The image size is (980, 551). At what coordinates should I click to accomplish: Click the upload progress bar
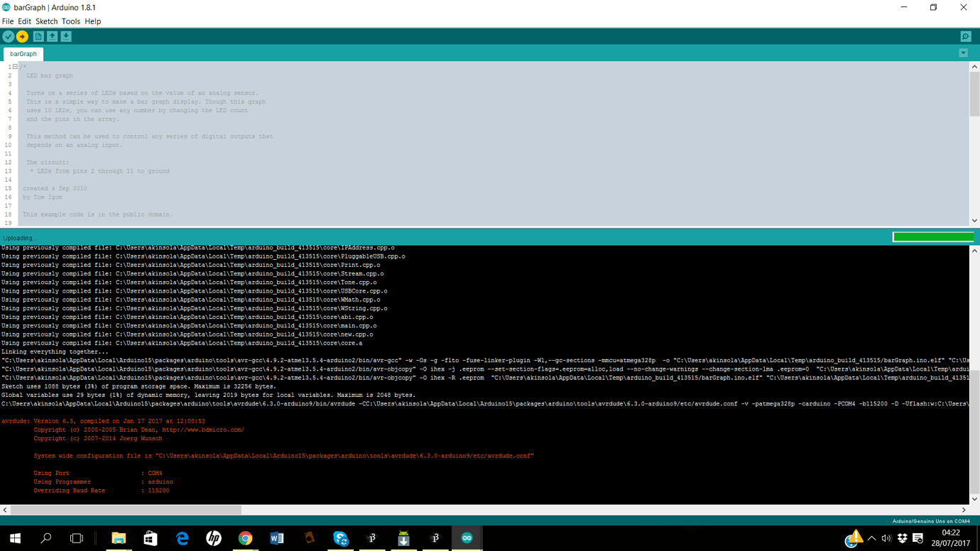[932, 236]
